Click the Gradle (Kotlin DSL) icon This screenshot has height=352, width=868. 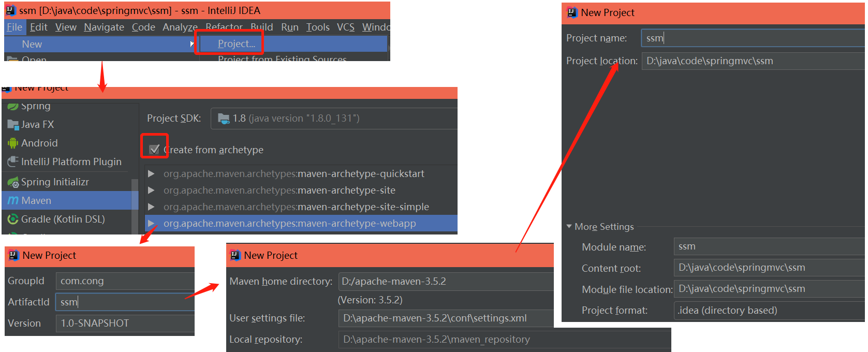[13, 219]
